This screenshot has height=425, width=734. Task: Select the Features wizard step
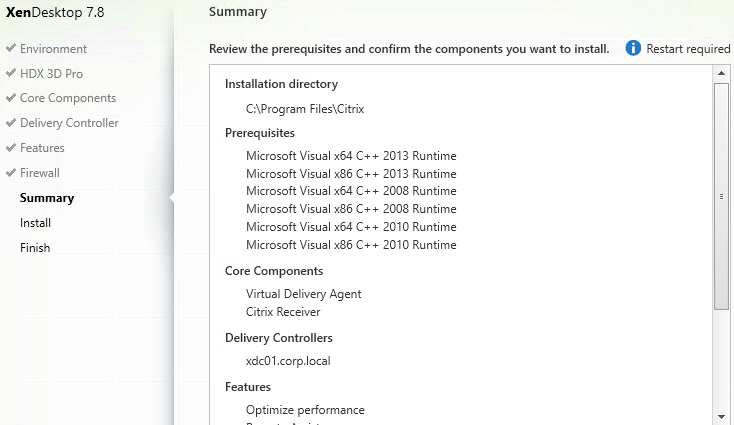pyautogui.click(x=42, y=148)
